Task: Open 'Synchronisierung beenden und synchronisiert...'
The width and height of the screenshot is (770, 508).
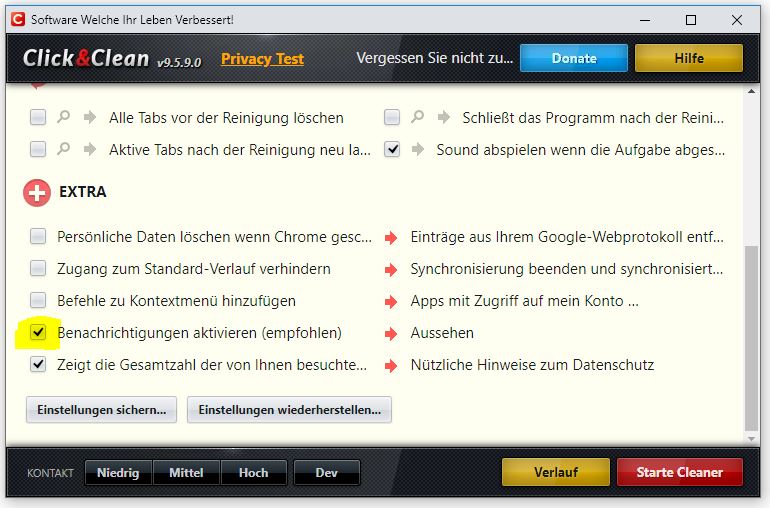Action: click(x=567, y=269)
